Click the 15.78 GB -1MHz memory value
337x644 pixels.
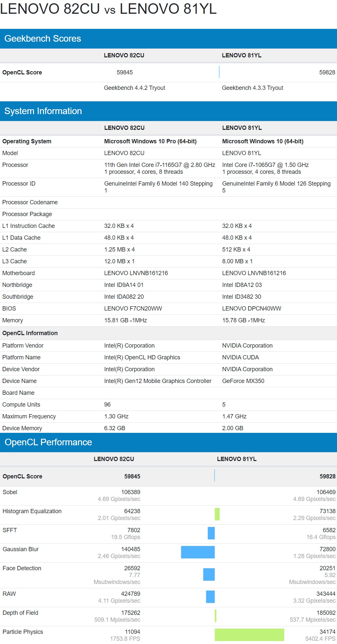coord(244,320)
